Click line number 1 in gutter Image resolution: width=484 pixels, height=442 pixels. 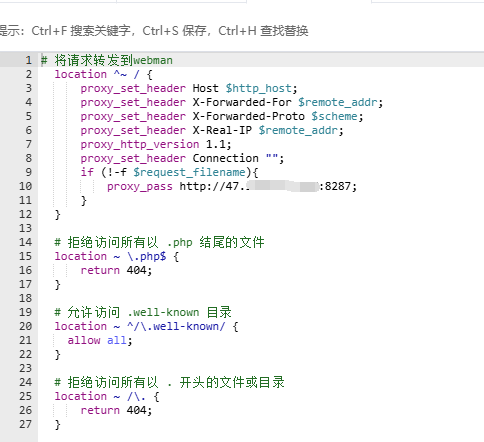point(28,60)
